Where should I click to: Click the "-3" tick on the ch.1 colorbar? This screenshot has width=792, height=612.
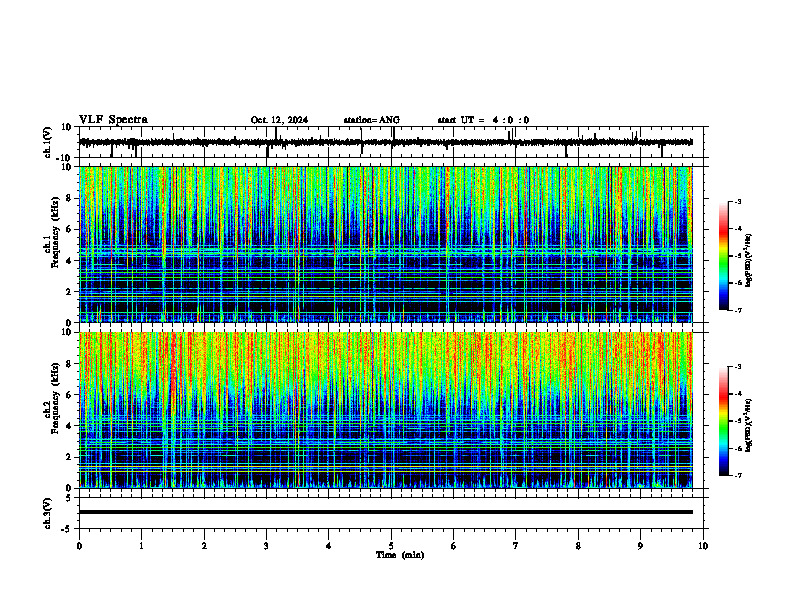tap(738, 202)
